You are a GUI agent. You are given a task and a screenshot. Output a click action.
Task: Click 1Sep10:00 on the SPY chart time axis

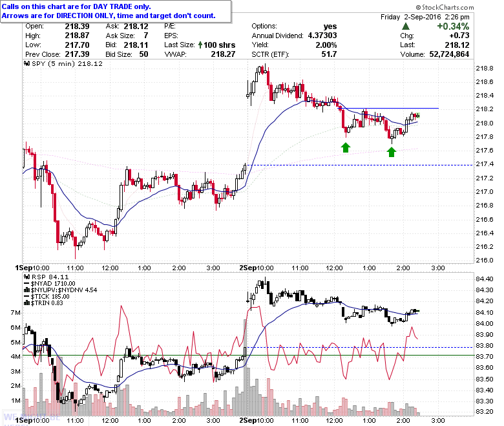[x=32, y=268]
